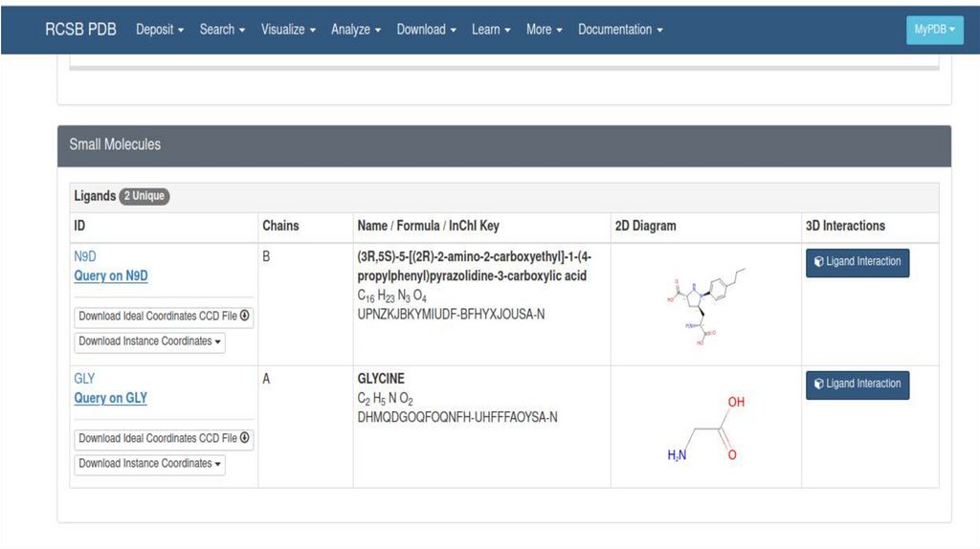Download Ideal Coordinates CCD File for GLY
This screenshot has width=980, height=549.
pyautogui.click(x=164, y=439)
